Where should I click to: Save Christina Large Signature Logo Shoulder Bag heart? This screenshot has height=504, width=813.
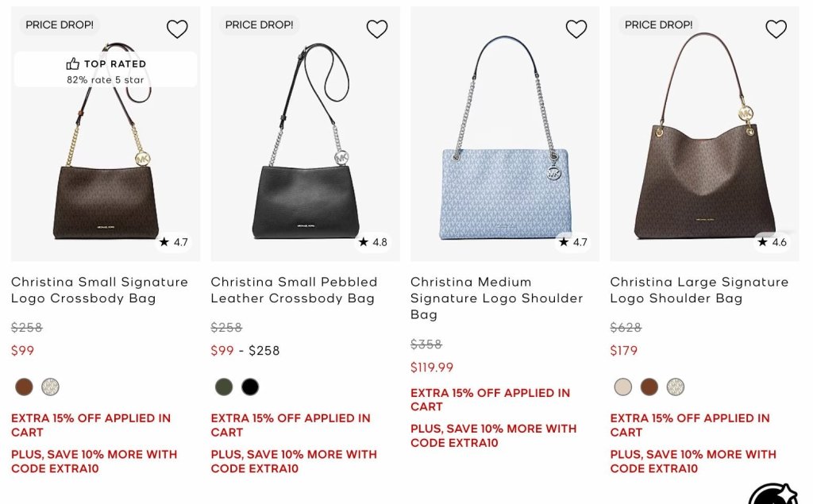(776, 29)
